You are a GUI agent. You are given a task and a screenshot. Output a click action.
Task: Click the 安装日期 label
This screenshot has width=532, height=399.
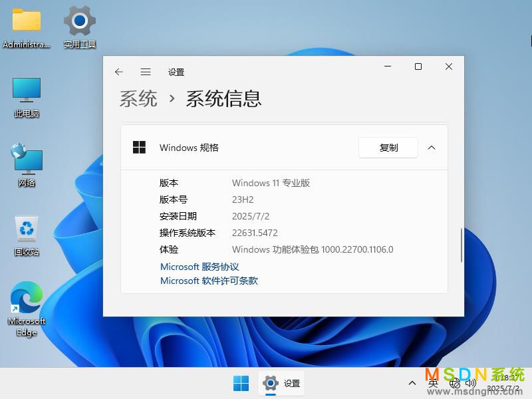tap(178, 216)
